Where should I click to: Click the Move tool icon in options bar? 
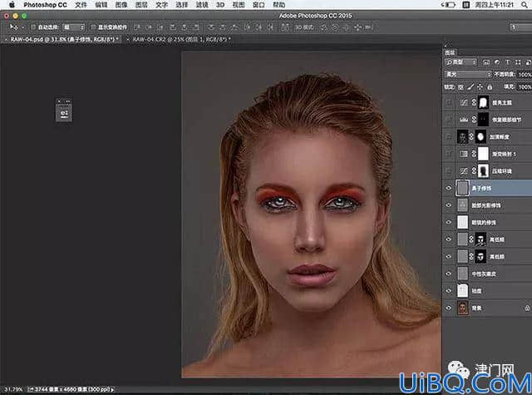(x=13, y=27)
